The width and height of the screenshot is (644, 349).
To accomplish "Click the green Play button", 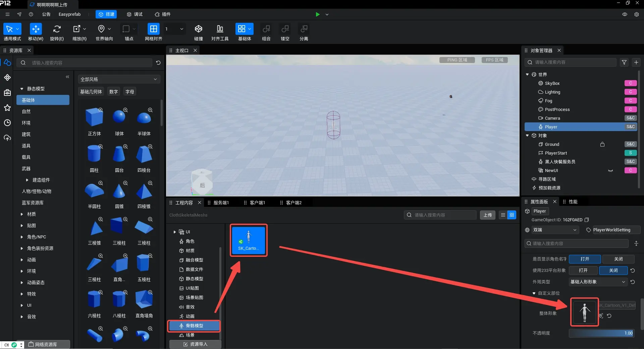I will click(317, 14).
